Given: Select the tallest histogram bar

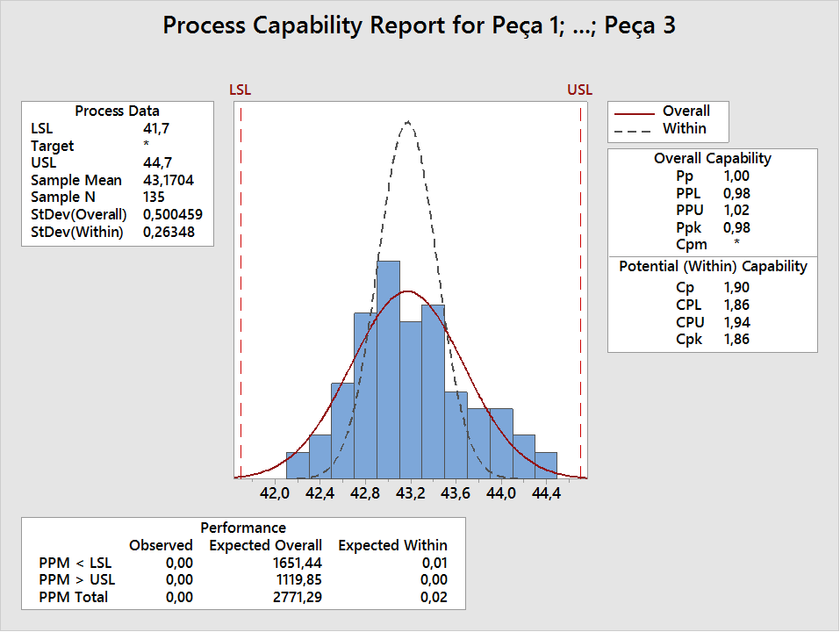Looking at the screenshot, I should point(388,369).
